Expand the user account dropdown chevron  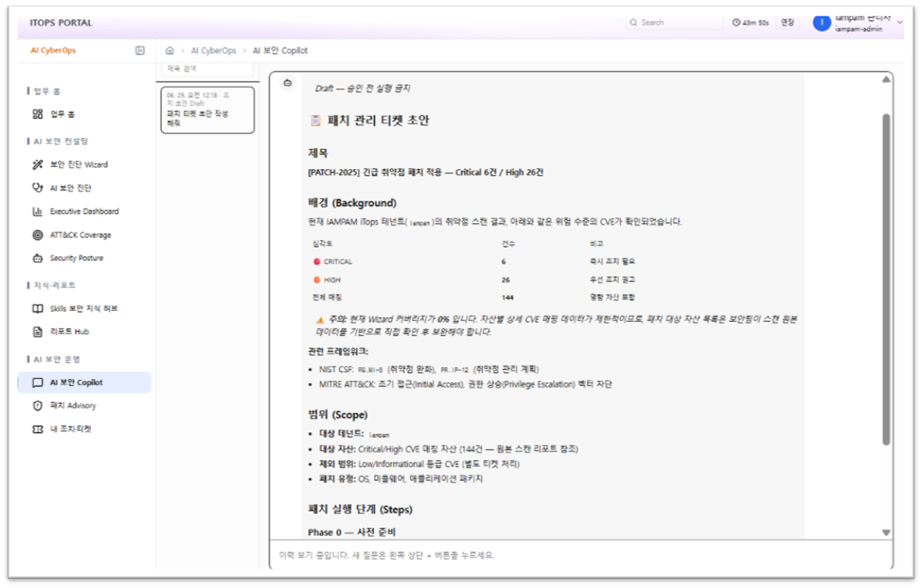pos(899,23)
